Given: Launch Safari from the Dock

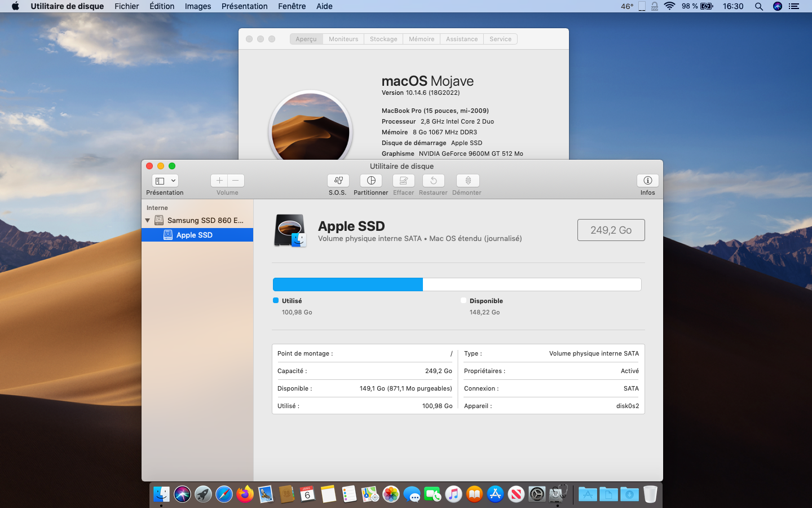Looking at the screenshot, I should 224,494.
